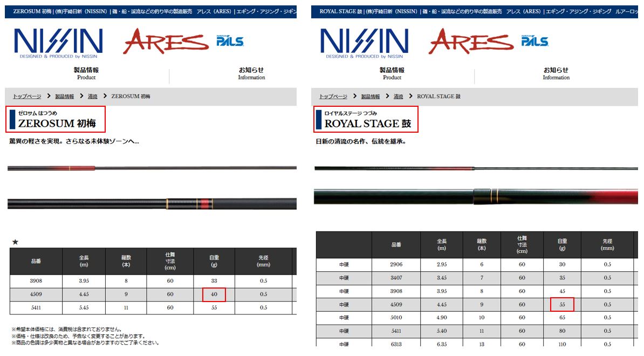The image size is (644, 356).
Task: Click weight 40 in ZEROSUM 4509 row
Action: pyautogui.click(x=214, y=295)
